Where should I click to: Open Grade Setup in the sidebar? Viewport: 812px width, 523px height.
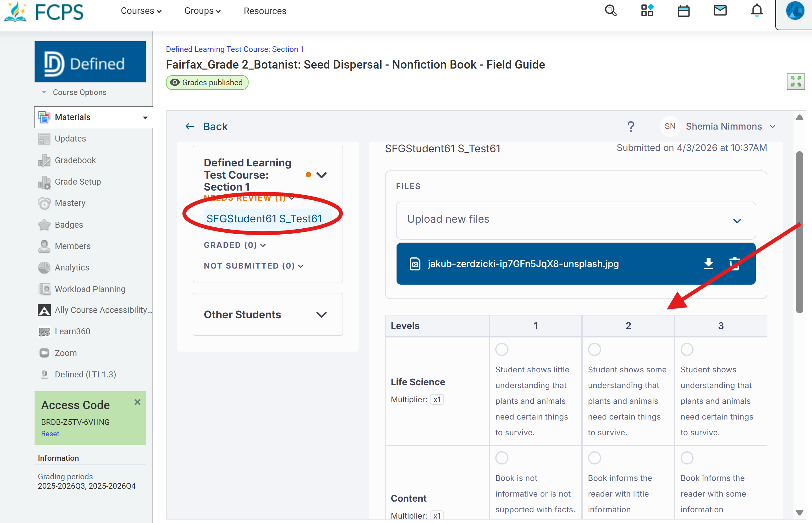78,182
